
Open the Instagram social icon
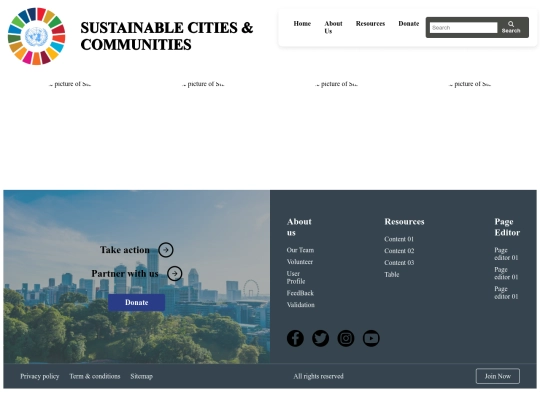pyautogui.click(x=346, y=338)
